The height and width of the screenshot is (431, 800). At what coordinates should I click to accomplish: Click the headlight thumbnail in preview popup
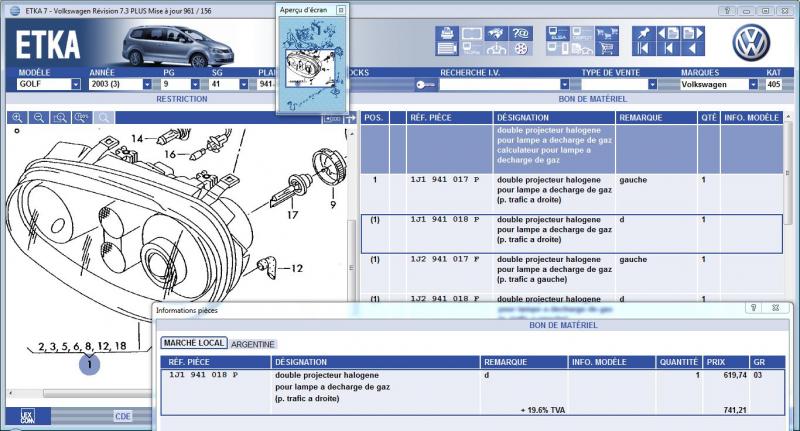pyautogui.click(x=311, y=68)
